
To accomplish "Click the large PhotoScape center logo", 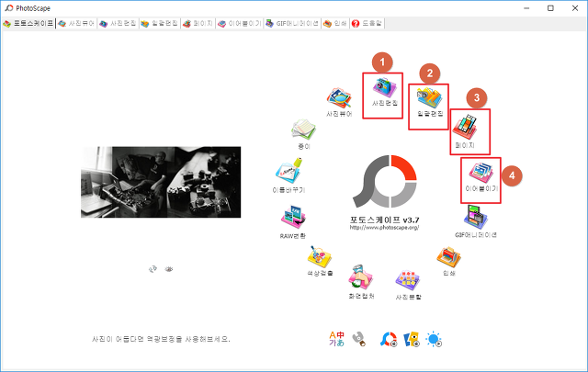I will pyautogui.click(x=385, y=181).
